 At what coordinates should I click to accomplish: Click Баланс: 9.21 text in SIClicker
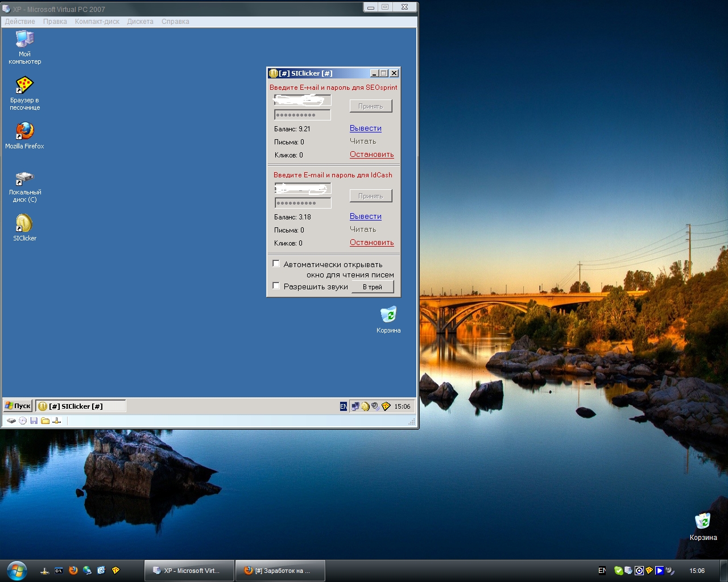292,129
